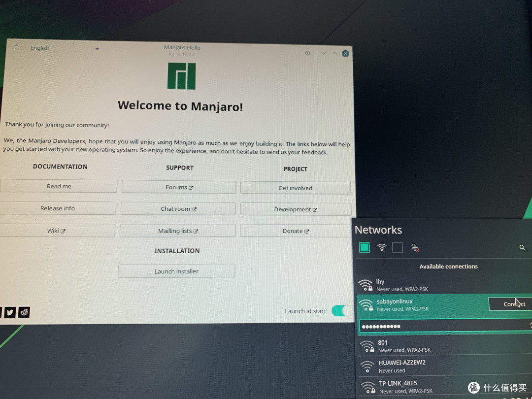The image size is (532, 399).
Task: Toggle the Launch at start switch
Action: pyautogui.click(x=341, y=310)
